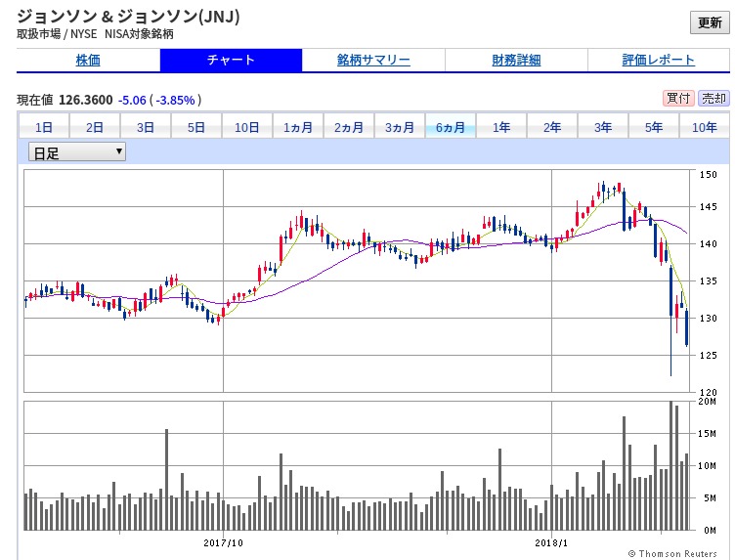Select the 6ヵ月 chart range
Image resolution: width=735 pixels, height=560 pixels.
tap(451, 127)
